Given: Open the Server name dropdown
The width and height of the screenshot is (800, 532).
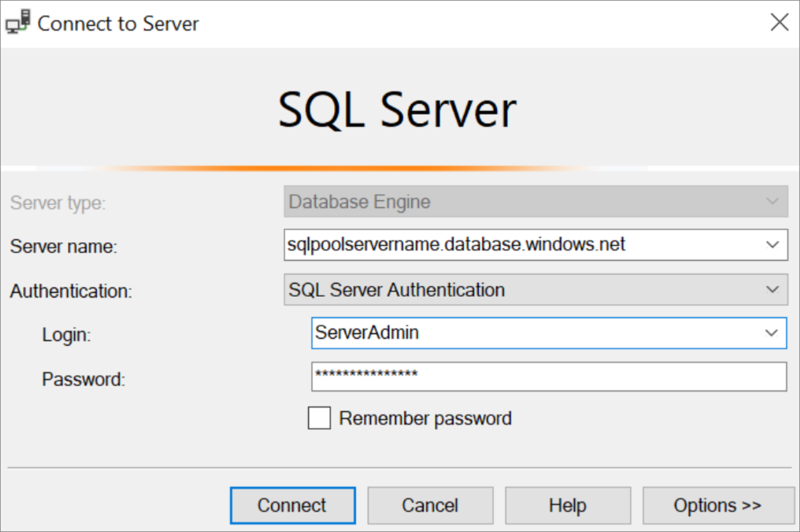Looking at the screenshot, I should coord(772,245).
